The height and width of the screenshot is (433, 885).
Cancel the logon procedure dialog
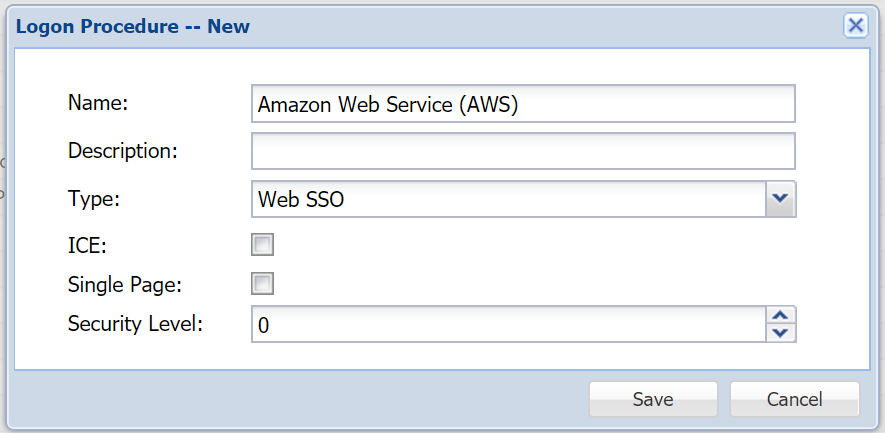pyautogui.click(x=794, y=399)
